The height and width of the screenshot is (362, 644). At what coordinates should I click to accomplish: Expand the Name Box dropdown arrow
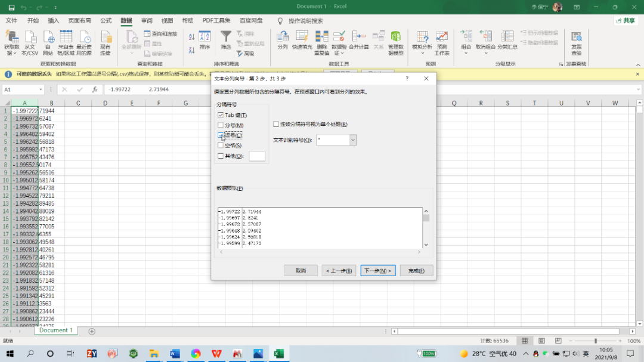coord(41,89)
